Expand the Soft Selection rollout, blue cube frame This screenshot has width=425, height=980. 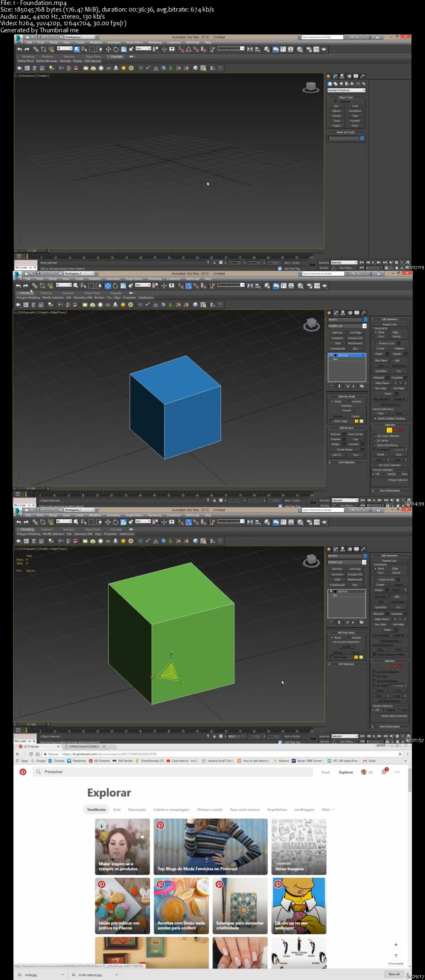point(347,462)
